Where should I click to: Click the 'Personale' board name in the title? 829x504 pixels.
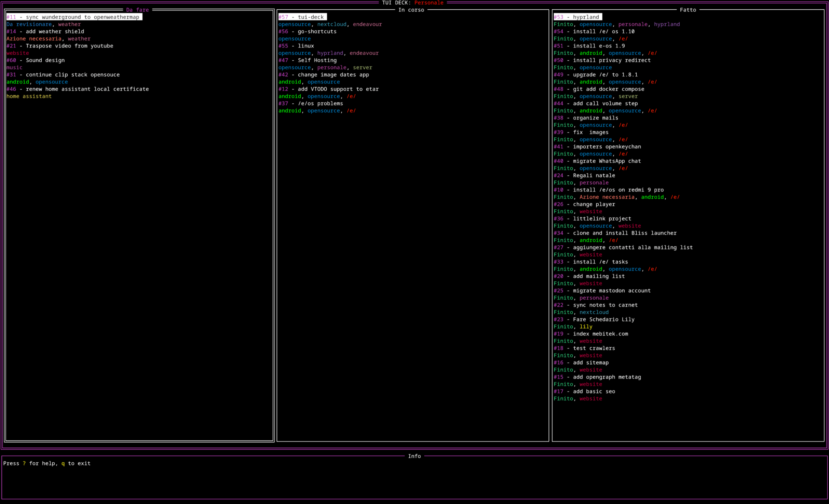click(x=429, y=3)
